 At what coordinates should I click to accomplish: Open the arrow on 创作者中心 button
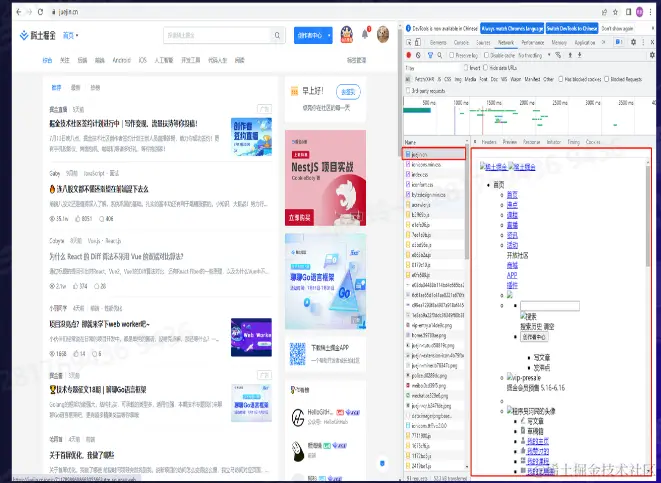click(x=329, y=35)
